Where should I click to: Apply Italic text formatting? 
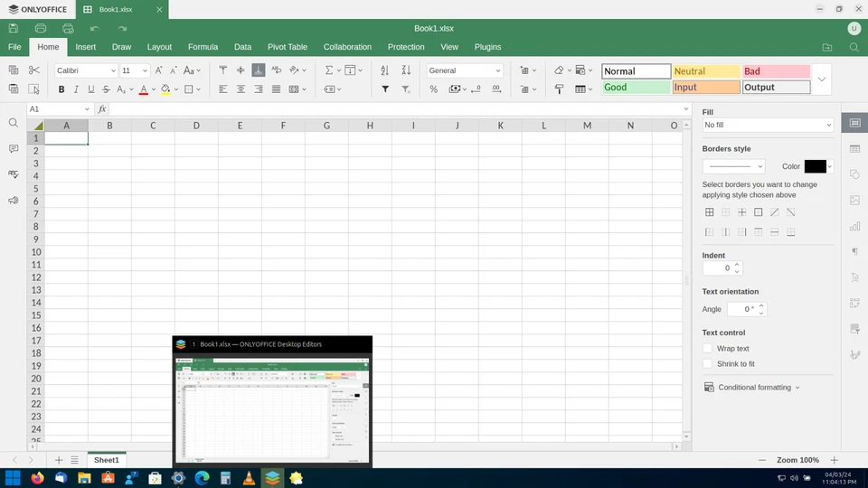[76, 89]
